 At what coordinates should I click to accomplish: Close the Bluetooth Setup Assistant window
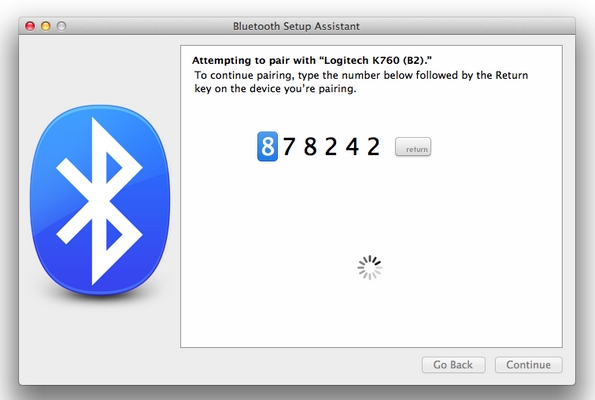point(30,26)
